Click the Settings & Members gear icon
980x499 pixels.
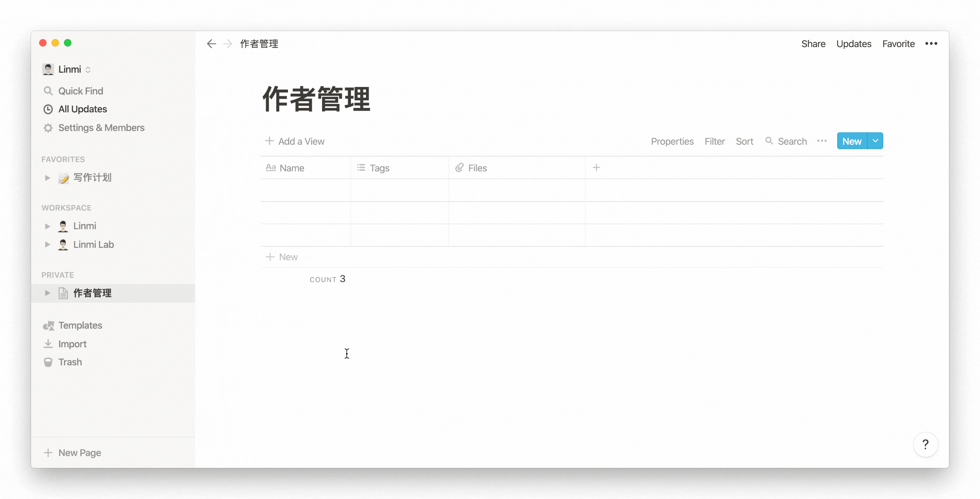(48, 128)
